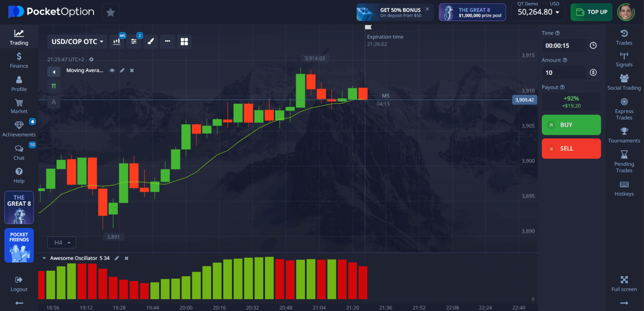Toggle the green arrows auto-scroll control

tap(53, 86)
